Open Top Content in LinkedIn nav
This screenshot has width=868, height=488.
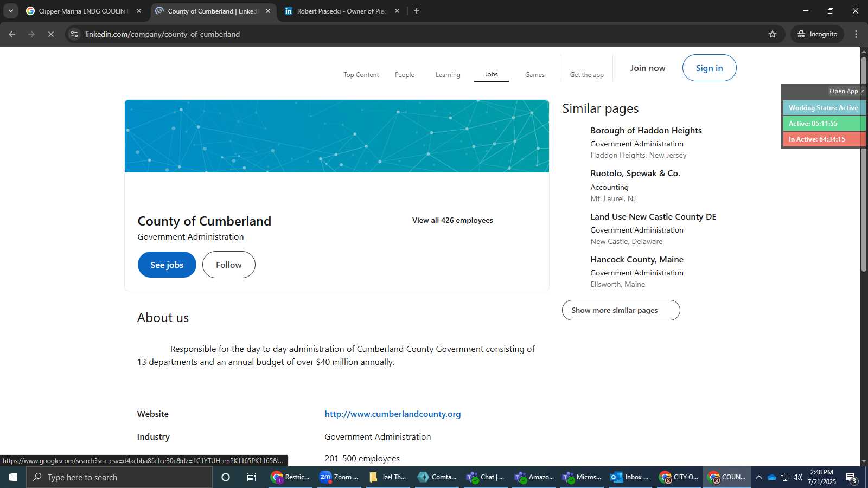pyautogui.click(x=361, y=75)
